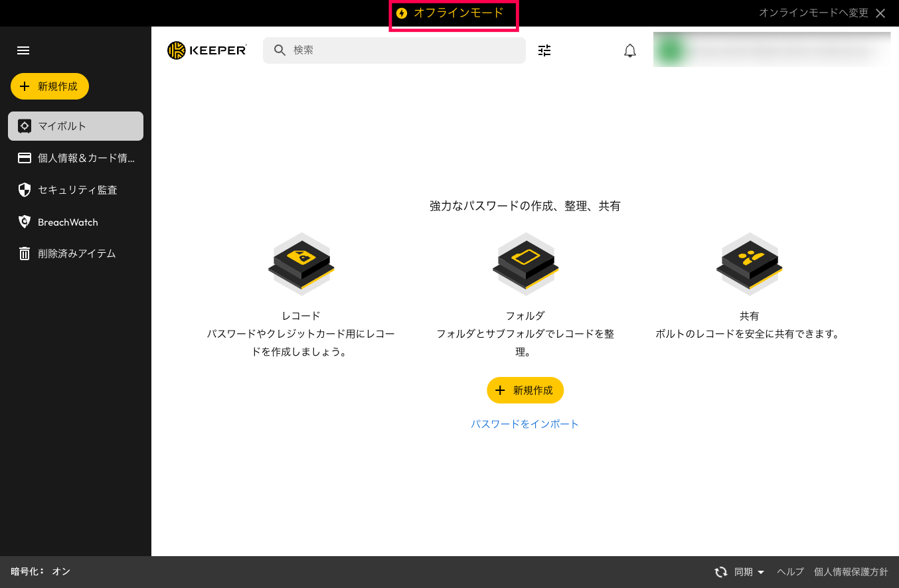Open 個人情報＆カード情報 section

76,158
